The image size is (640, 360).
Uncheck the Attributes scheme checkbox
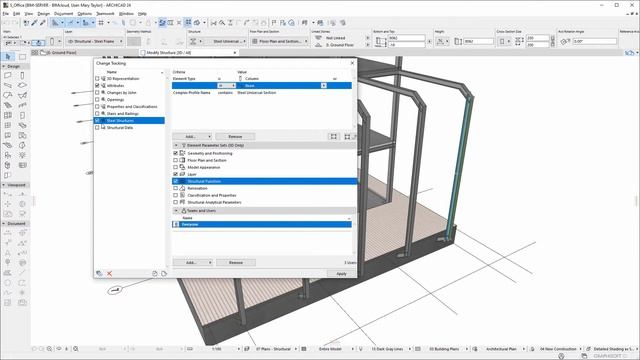[97, 85]
